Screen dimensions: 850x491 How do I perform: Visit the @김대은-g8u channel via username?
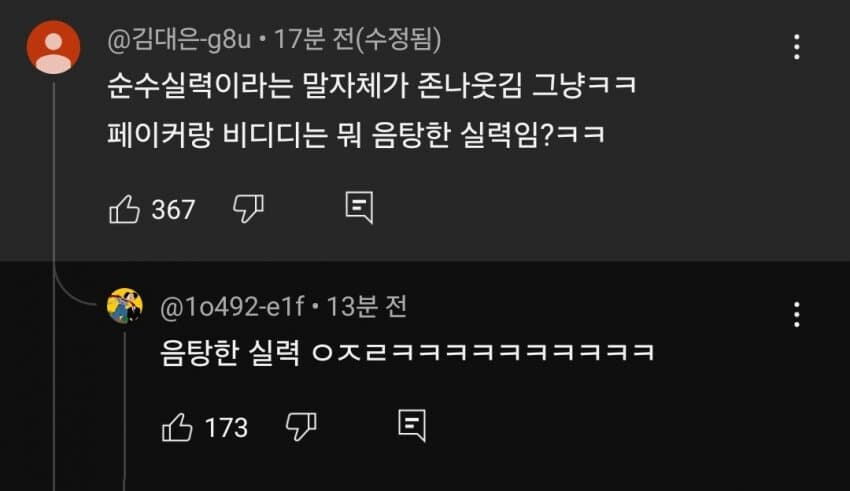(x=179, y=40)
